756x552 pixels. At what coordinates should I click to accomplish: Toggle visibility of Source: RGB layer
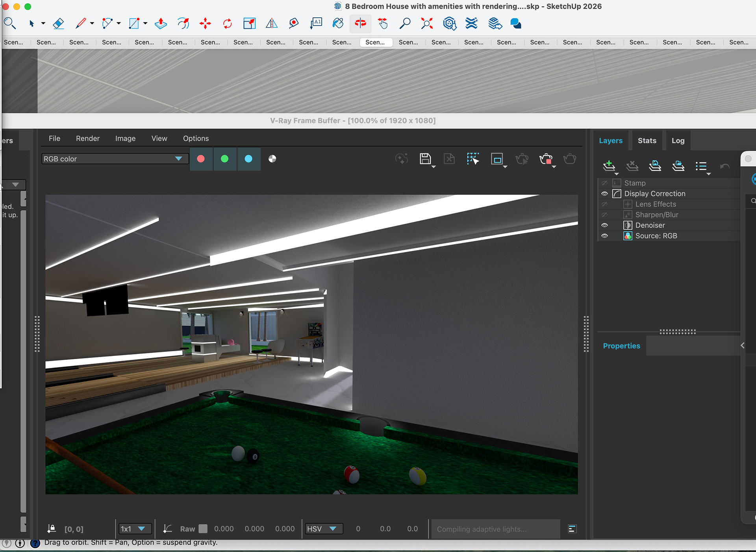point(604,236)
